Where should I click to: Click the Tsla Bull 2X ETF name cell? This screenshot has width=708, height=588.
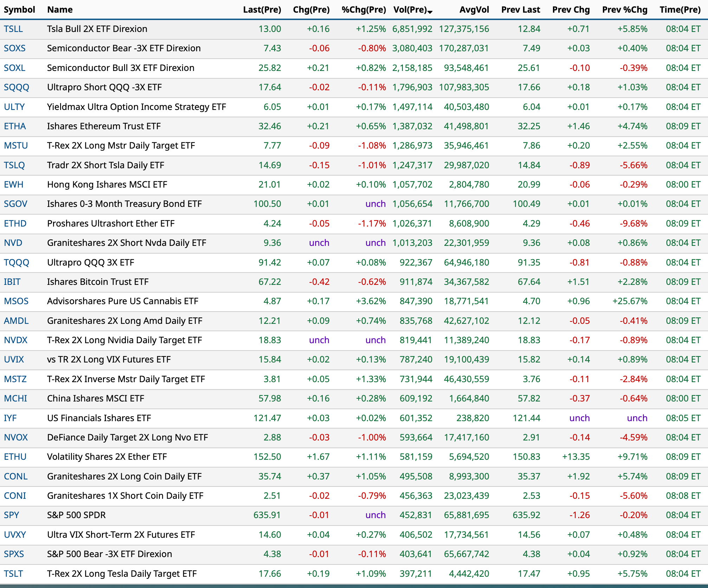coord(97,29)
